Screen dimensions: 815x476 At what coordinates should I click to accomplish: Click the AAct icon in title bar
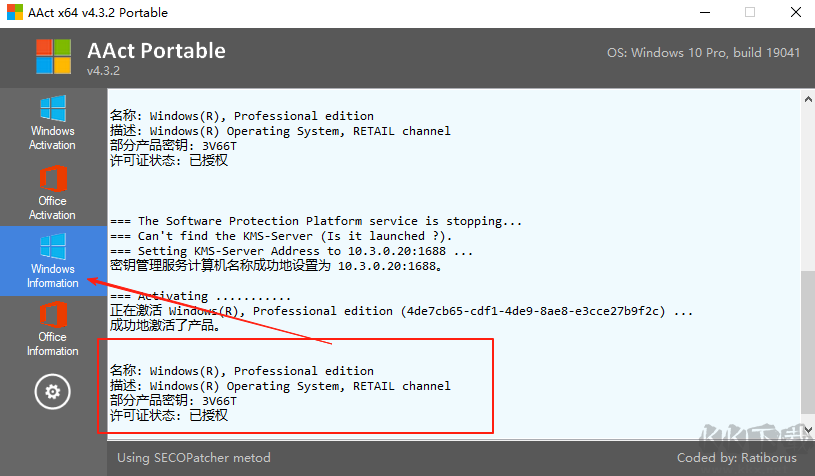click(15, 12)
